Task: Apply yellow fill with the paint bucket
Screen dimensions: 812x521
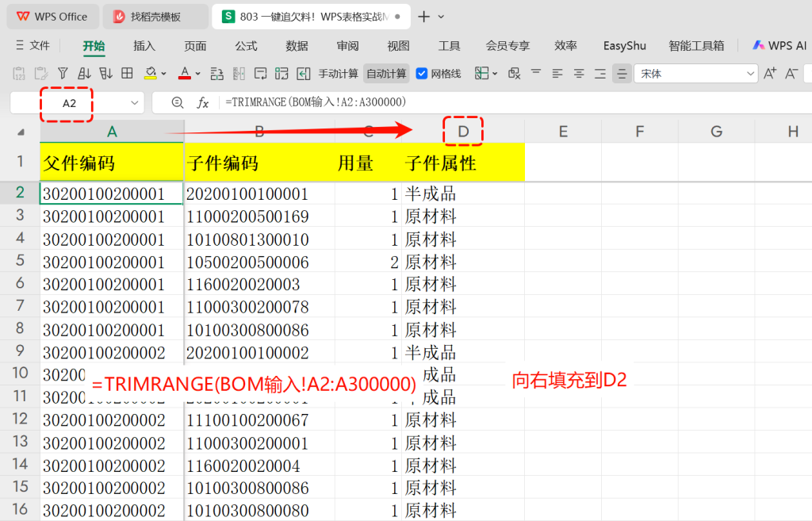Action: point(150,74)
